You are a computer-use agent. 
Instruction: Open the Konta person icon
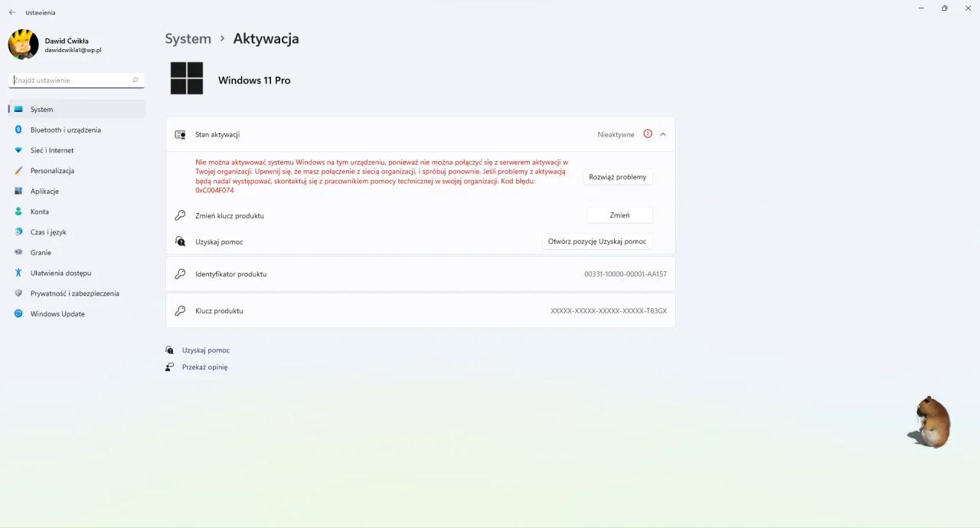[18, 212]
